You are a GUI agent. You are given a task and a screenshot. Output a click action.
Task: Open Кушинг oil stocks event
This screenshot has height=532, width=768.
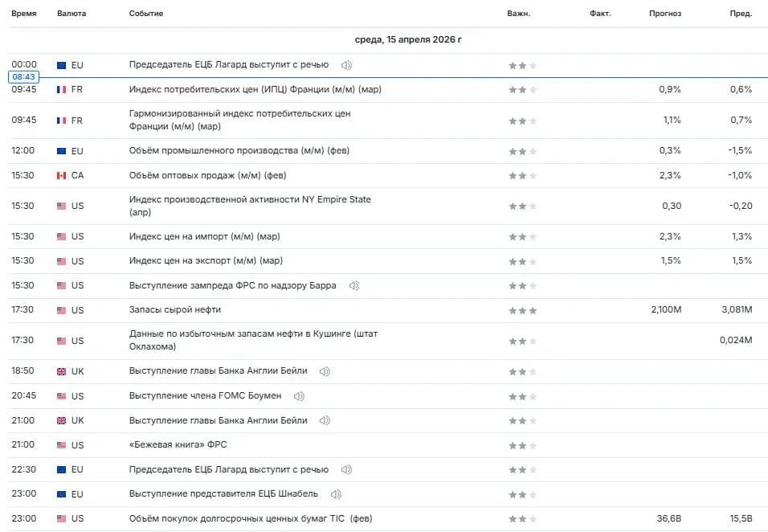pyautogui.click(x=253, y=340)
